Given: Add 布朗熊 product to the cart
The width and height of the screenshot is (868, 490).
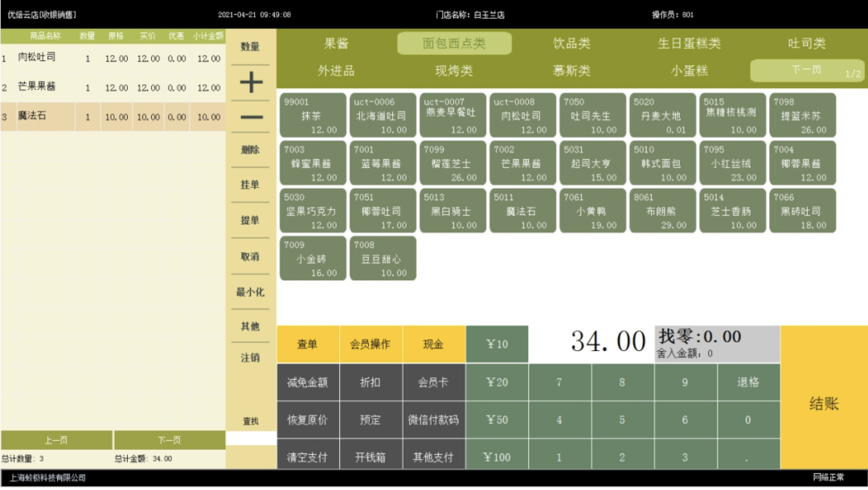Looking at the screenshot, I should (x=661, y=210).
